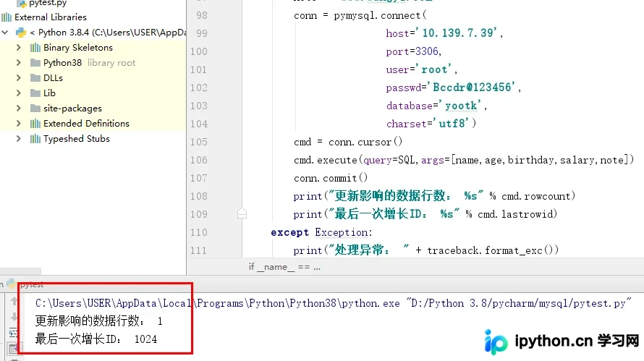
Task: Click console output '最后一次增长ID: 1024'
Action: [96, 339]
